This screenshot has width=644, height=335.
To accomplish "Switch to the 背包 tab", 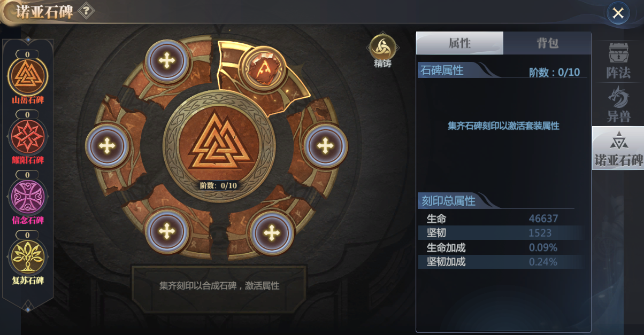I will pos(547,43).
